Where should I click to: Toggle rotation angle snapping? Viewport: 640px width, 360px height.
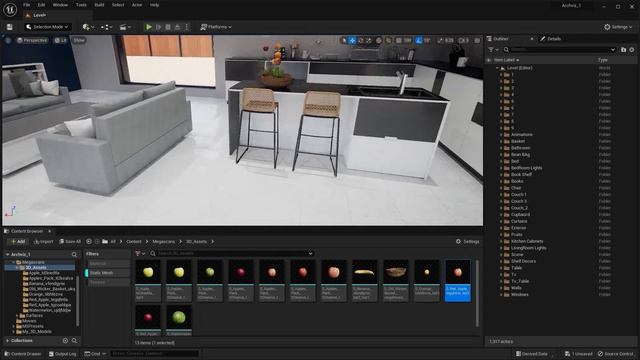419,40
